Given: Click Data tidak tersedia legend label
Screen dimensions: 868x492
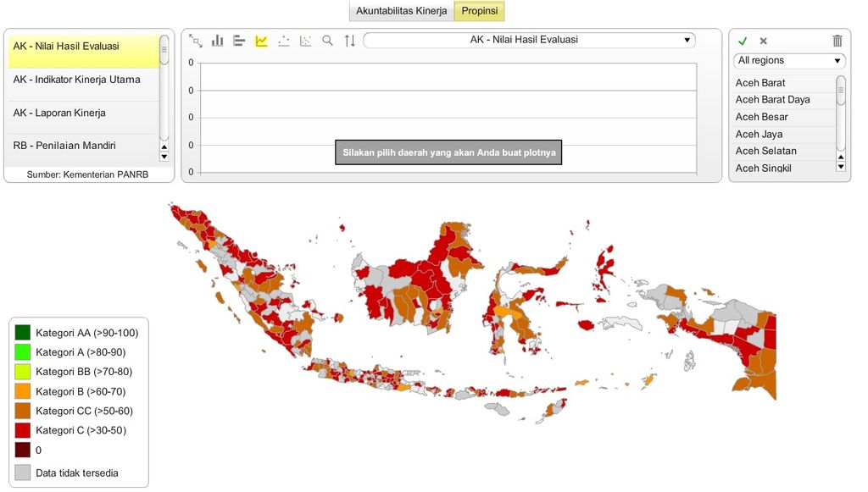Looking at the screenshot, I should [77, 473].
